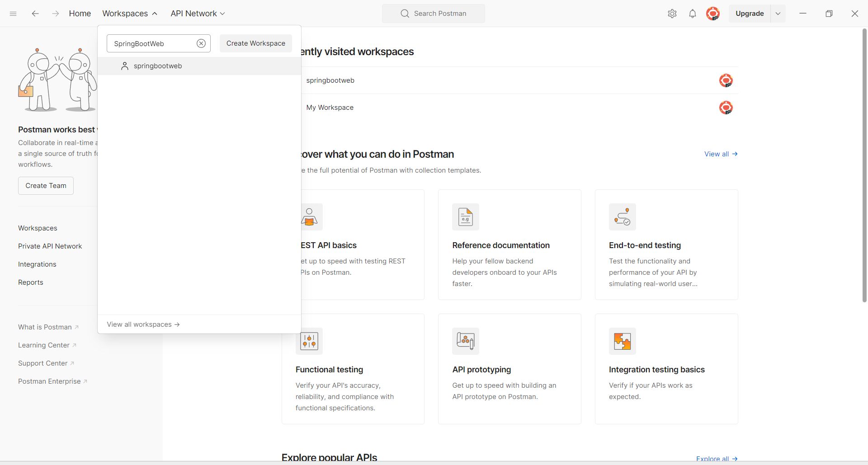
Task: Open Integrations in sidebar
Action: (37, 264)
